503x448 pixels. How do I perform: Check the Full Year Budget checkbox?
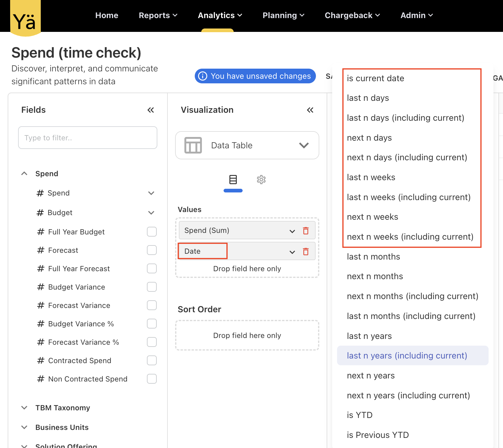pos(152,232)
